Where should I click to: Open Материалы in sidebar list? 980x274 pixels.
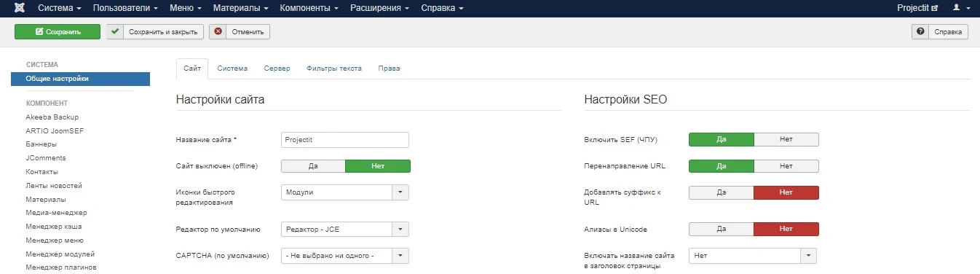46,199
